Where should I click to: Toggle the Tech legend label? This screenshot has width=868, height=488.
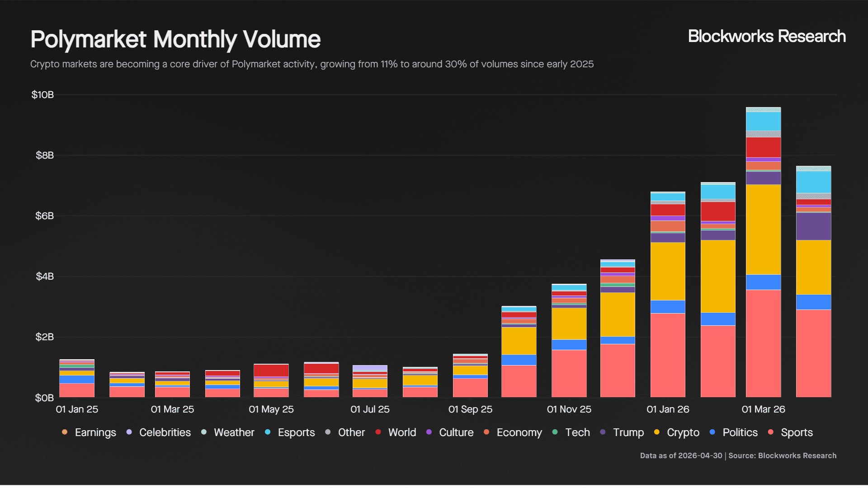click(x=577, y=432)
